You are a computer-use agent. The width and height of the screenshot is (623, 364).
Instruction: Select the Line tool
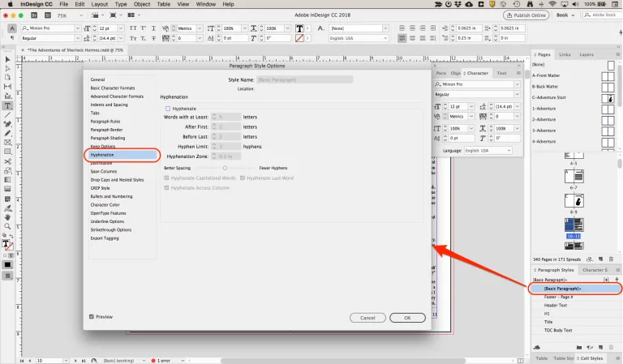point(7,115)
